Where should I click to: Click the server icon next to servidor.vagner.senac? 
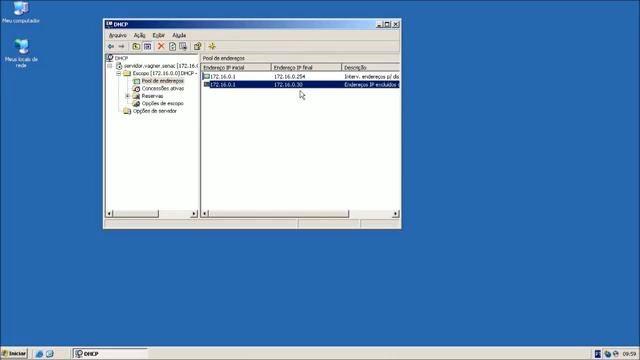click(119, 66)
